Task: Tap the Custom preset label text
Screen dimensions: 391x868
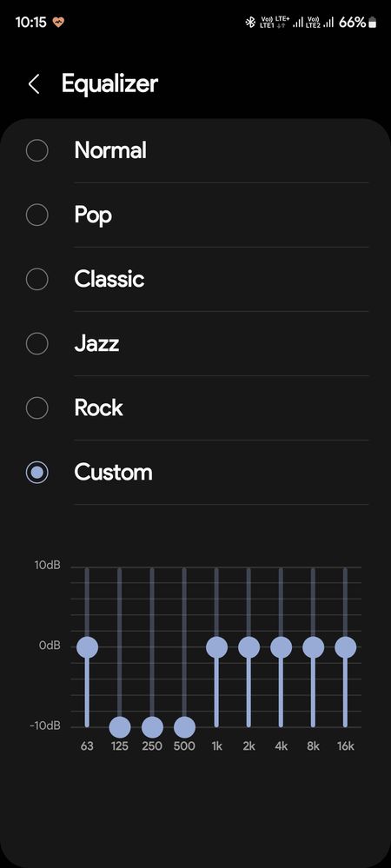Action: click(113, 472)
